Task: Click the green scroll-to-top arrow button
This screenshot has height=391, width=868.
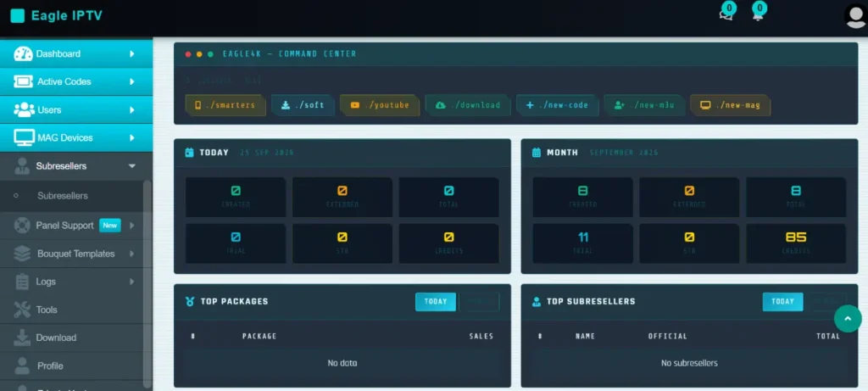Action: [848, 318]
